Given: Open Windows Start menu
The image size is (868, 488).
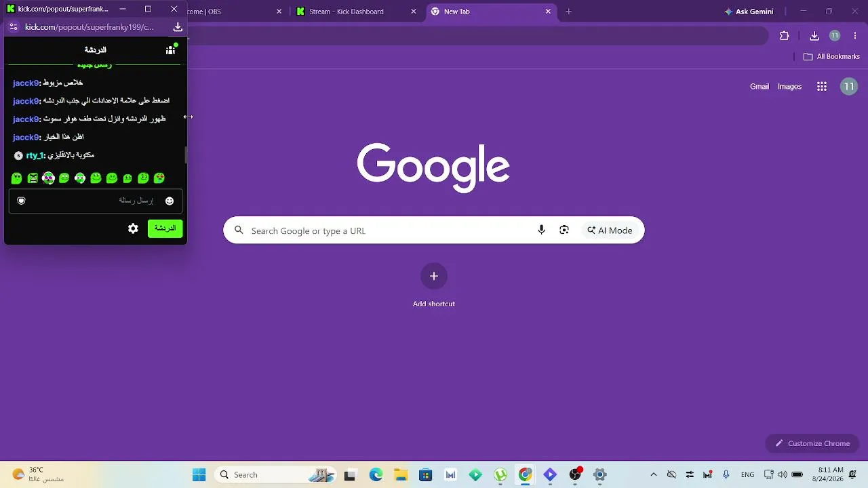Looking at the screenshot, I should click(199, 474).
